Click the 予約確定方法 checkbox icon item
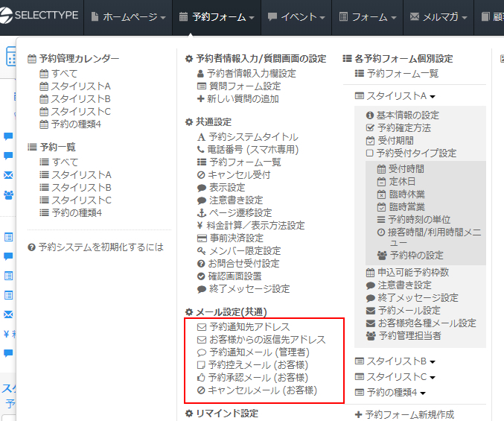This screenshot has height=421, width=504. [370, 128]
